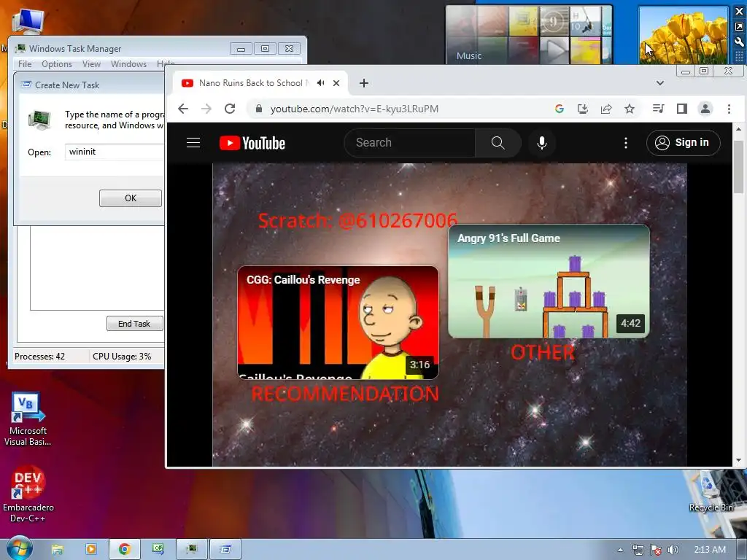The height and width of the screenshot is (560, 747).
Task: Start voice search with the microphone
Action: 542,143
